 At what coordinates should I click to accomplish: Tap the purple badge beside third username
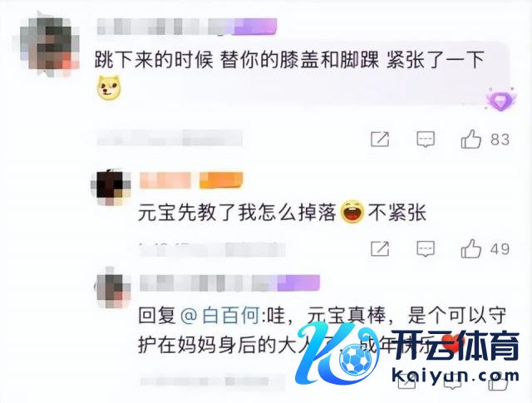click(298, 283)
